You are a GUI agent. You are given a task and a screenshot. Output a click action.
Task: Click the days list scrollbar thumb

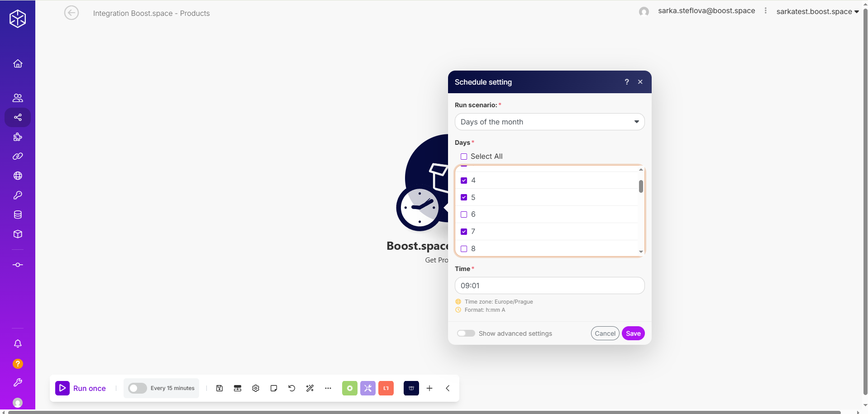[641, 186]
